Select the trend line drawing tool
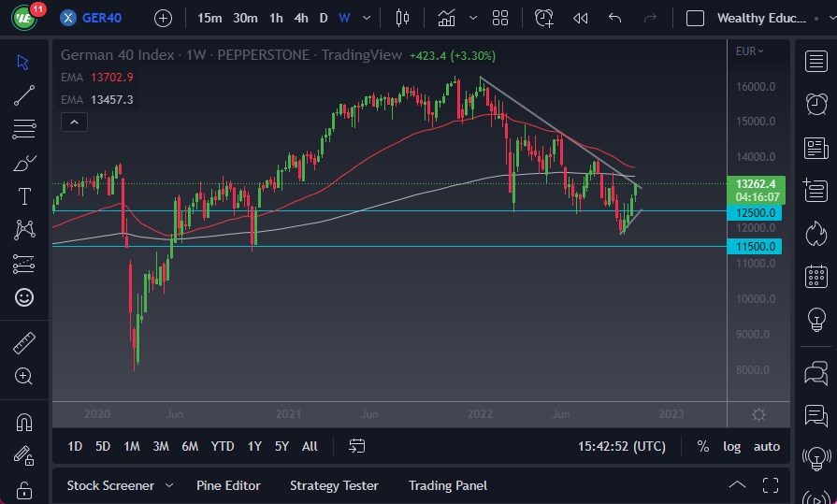837x504 pixels. (24, 94)
